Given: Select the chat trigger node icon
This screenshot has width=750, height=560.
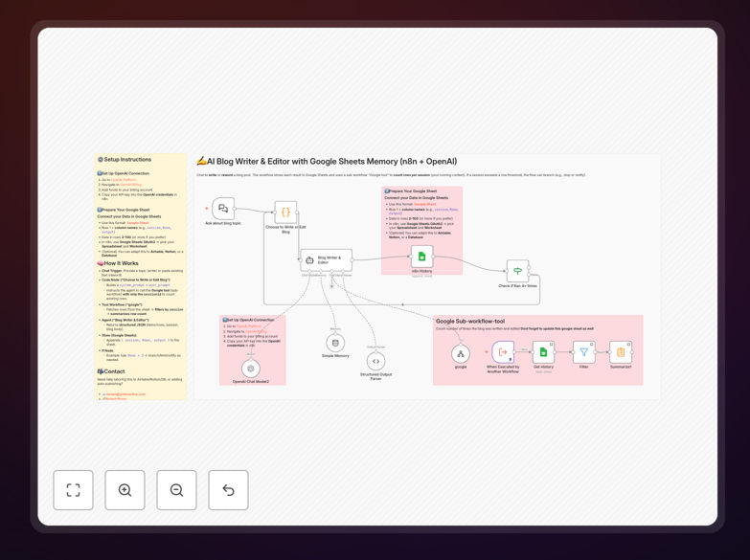Looking at the screenshot, I should (223, 209).
